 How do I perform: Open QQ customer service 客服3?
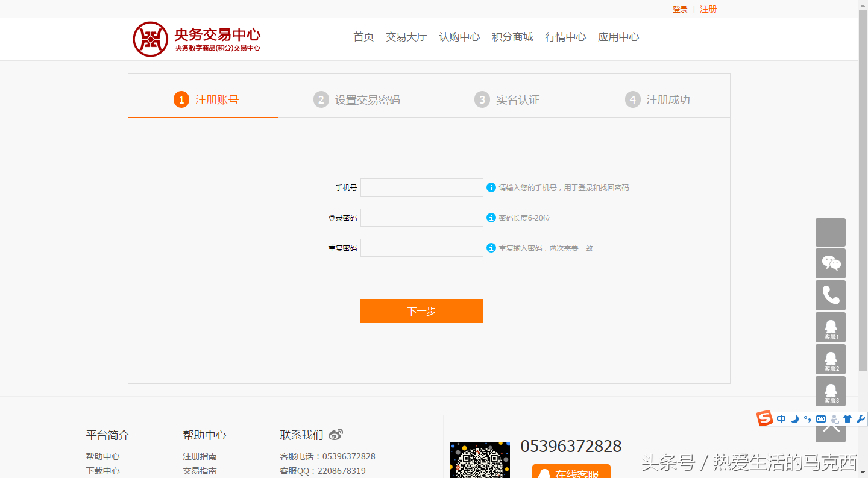831,391
